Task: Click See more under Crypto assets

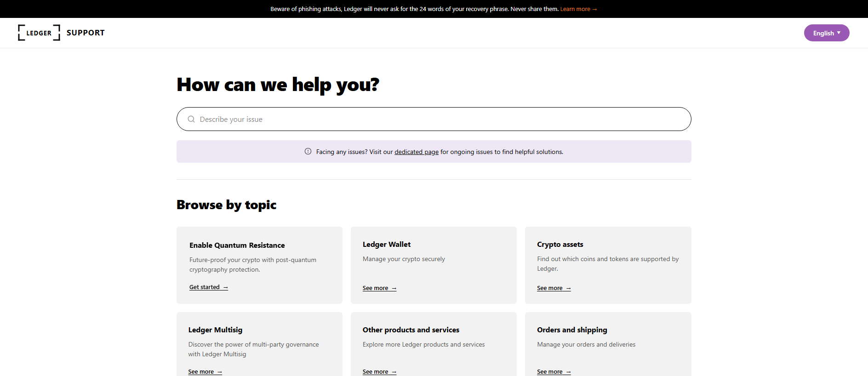Action: 554,288
